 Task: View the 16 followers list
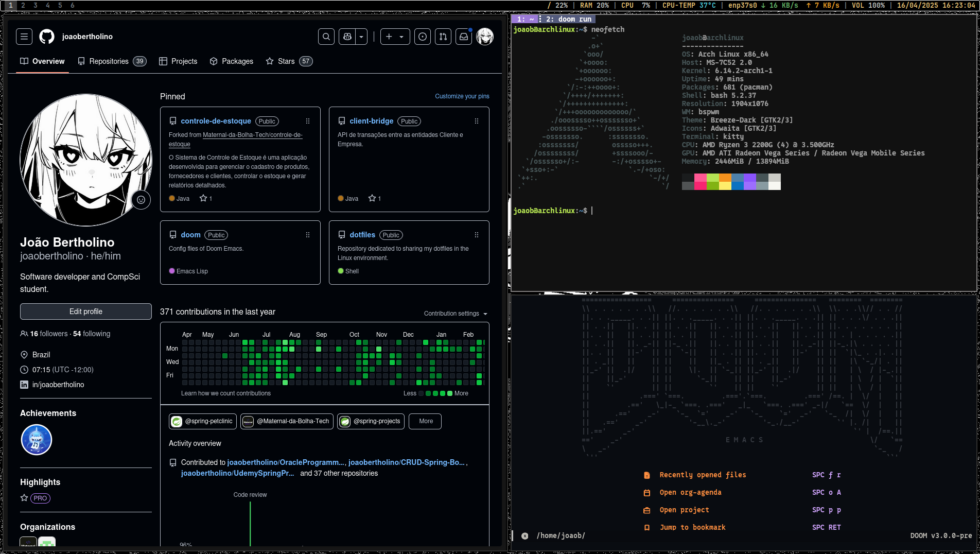49,334
